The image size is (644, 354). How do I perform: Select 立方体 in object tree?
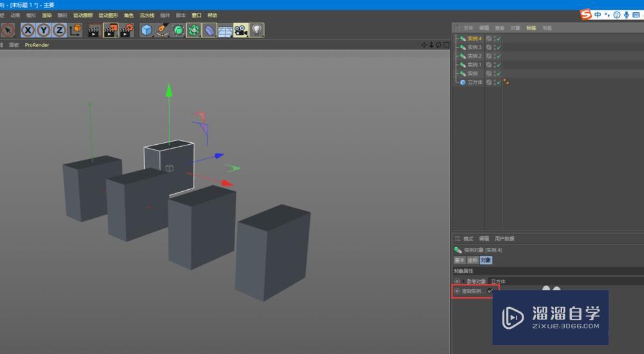(475, 82)
